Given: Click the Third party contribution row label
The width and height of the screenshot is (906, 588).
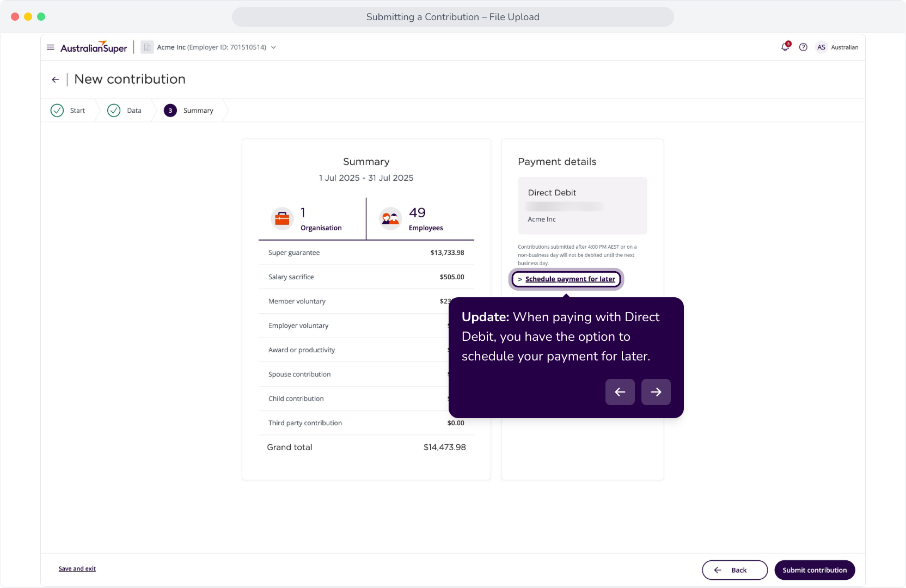Looking at the screenshot, I should (x=305, y=423).
